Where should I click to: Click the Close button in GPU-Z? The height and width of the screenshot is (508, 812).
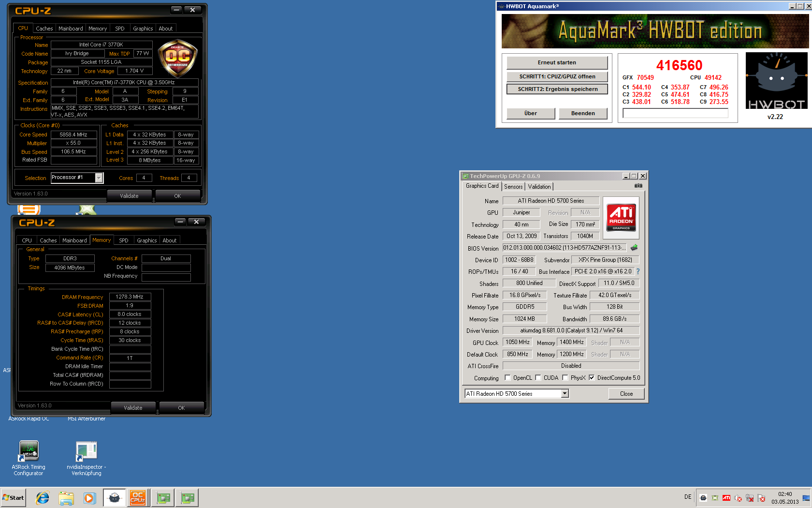pos(626,394)
